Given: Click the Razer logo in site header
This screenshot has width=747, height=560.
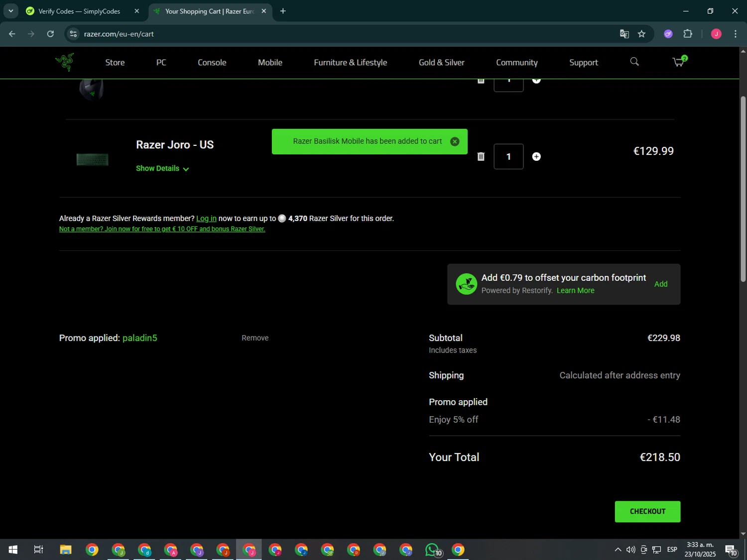Looking at the screenshot, I should click(x=65, y=62).
